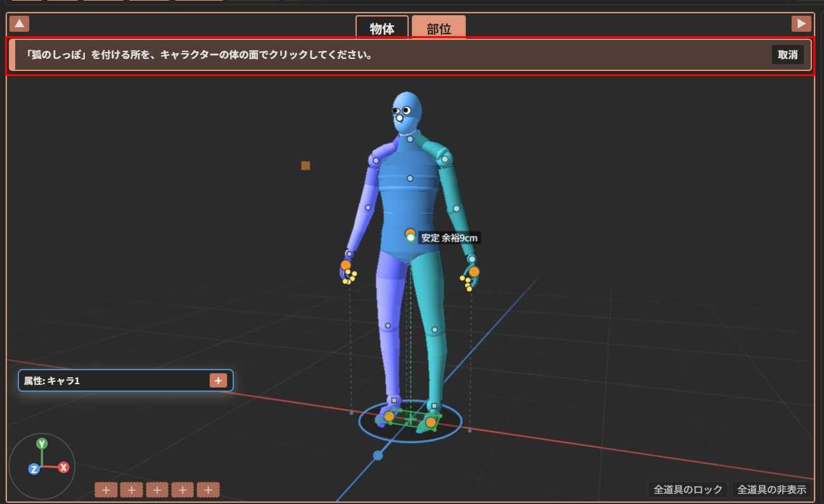Select the teal arm's elbow joint
The image size is (824, 504).
coord(456,208)
